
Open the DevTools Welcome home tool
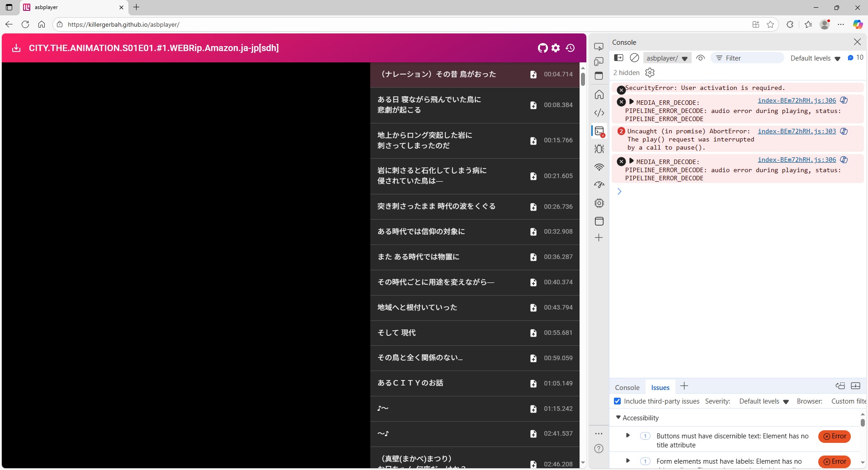pyautogui.click(x=599, y=94)
